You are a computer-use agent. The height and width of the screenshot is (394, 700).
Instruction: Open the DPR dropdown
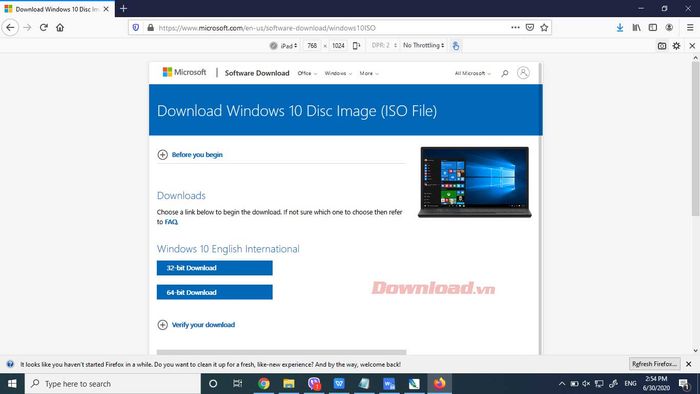click(x=384, y=46)
